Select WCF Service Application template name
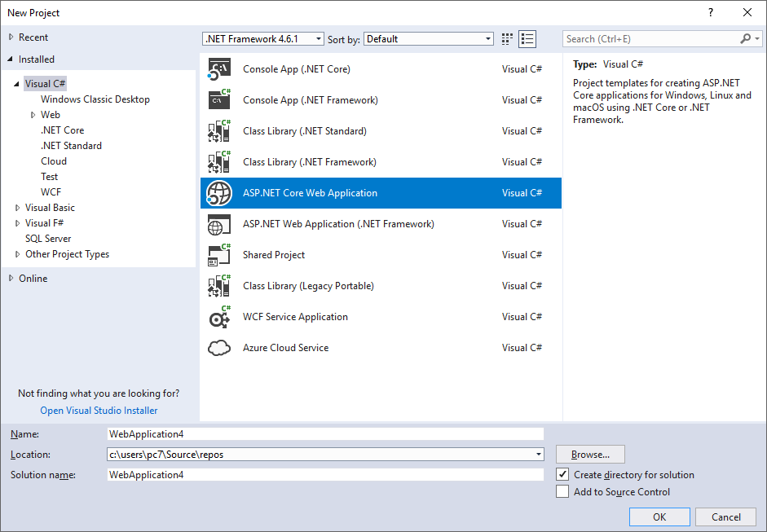767x532 pixels. point(295,317)
